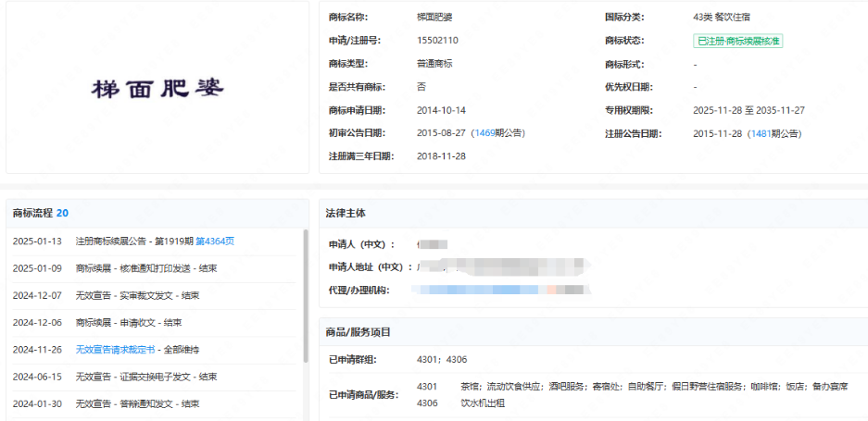Open the 1481 registration announcement issue link

click(x=761, y=133)
